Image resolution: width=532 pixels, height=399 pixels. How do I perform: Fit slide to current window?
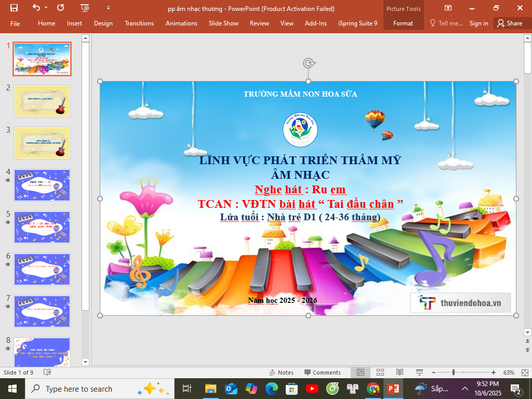(525, 373)
